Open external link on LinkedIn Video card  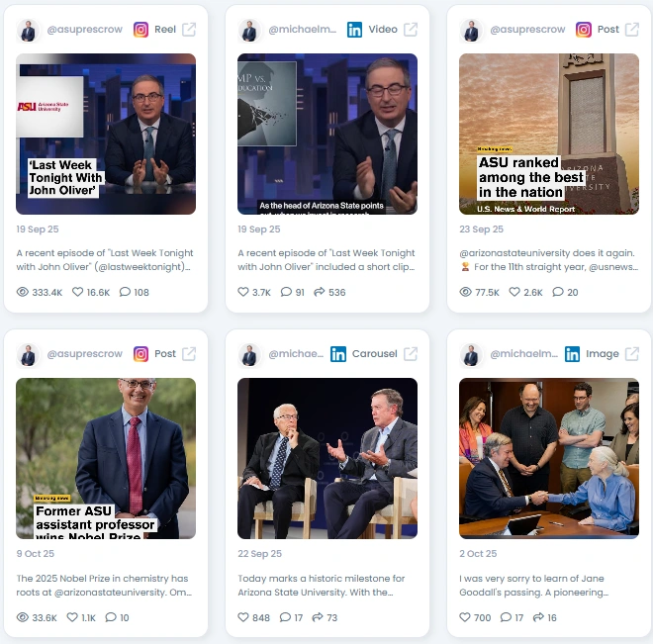411,30
